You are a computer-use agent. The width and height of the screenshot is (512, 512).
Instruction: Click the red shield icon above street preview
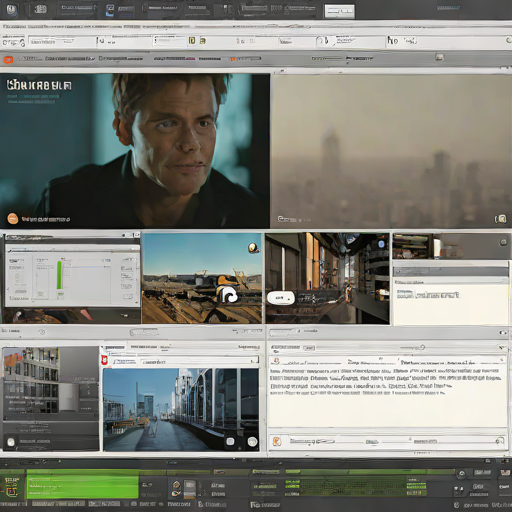pyautogui.click(x=104, y=360)
